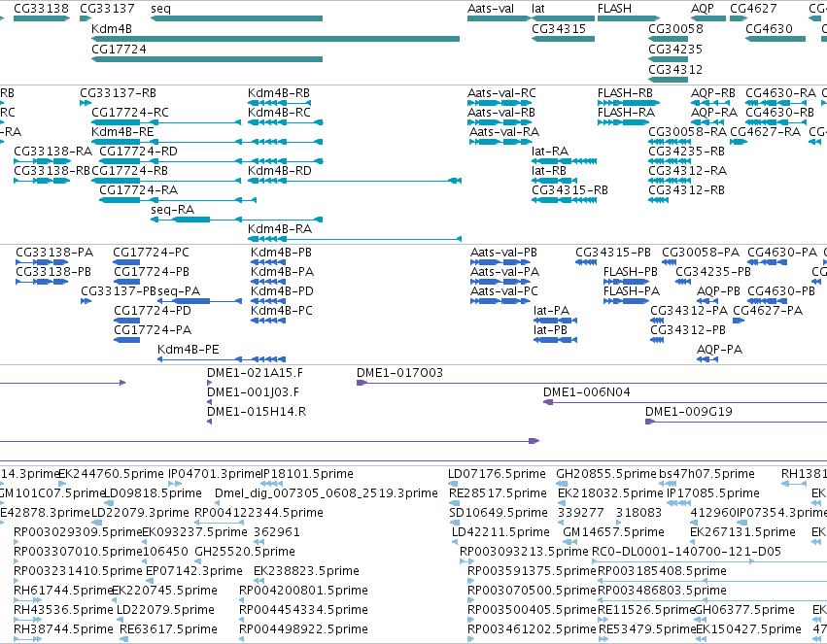Screen dimensions: 827x644
Task: Select the DME1-001J03.F BAC end
Action: [x=209, y=402]
